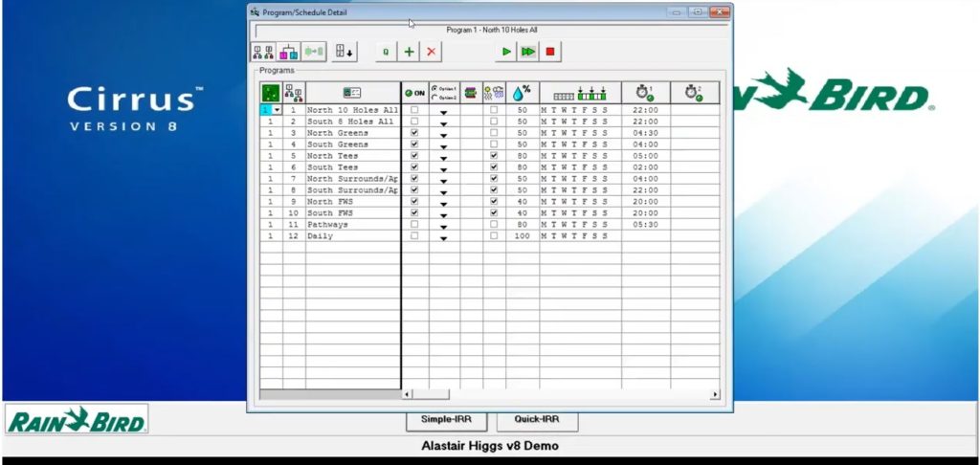Viewport: 980px width, 465px height.
Task: Expand option dropdown for North FWS row
Action: coord(444,204)
